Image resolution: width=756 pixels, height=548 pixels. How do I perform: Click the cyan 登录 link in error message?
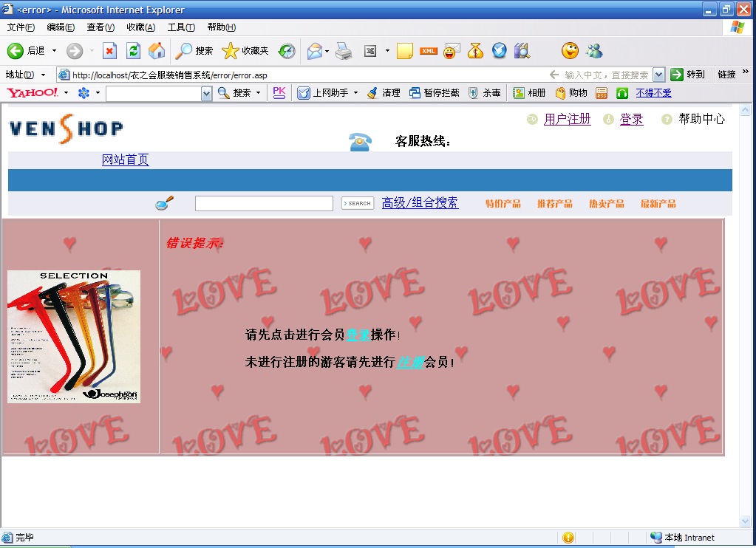358,335
